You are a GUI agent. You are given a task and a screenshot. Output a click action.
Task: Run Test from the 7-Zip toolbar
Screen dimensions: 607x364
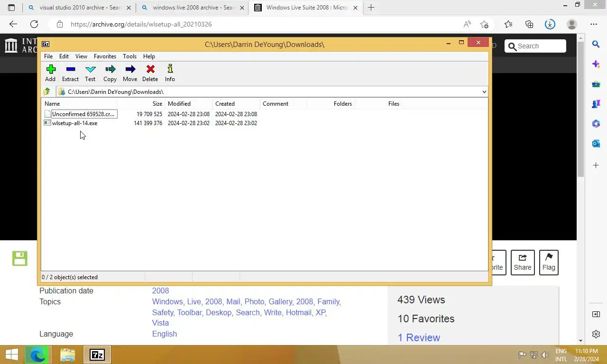click(90, 73)
